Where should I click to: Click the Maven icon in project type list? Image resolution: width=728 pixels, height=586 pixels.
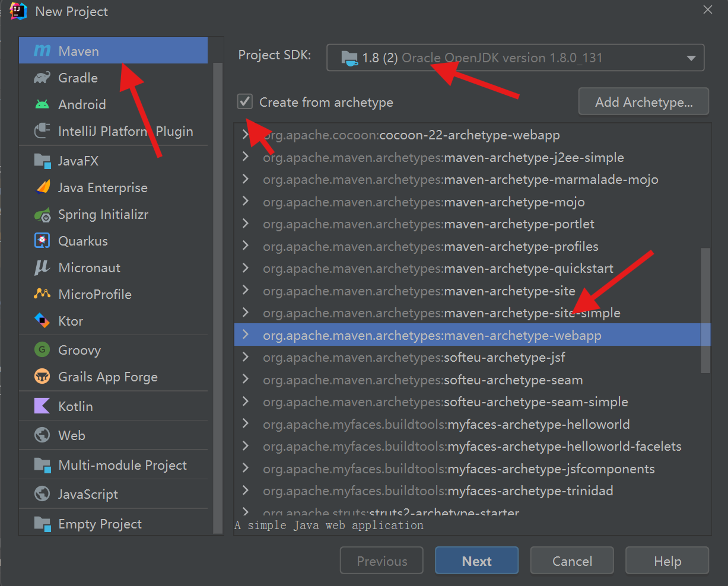point(42,51)
